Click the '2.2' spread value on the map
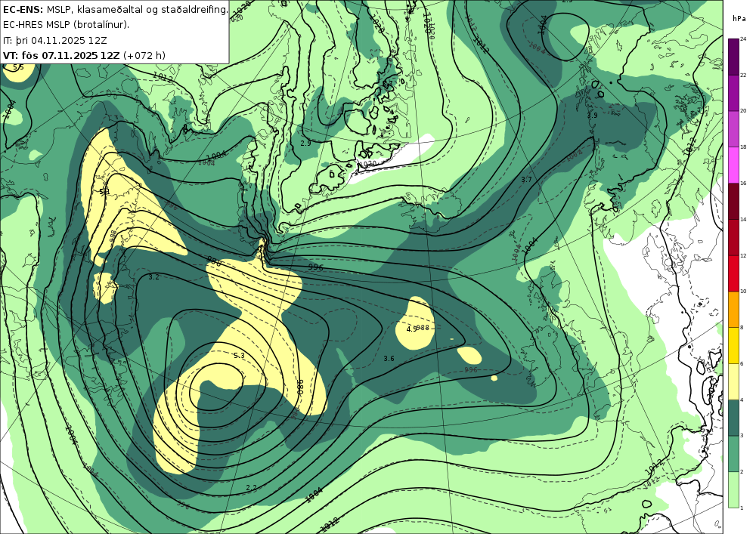 point(251,487)
